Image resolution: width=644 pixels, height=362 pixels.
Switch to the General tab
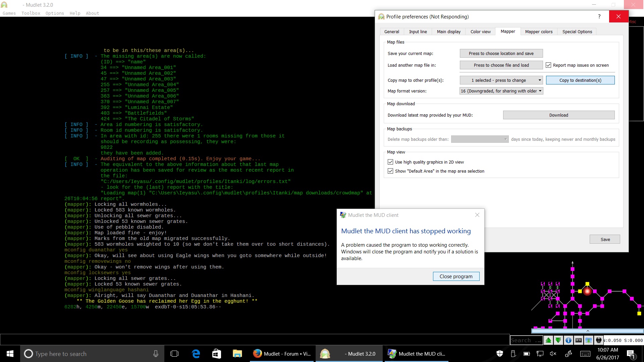392,32
